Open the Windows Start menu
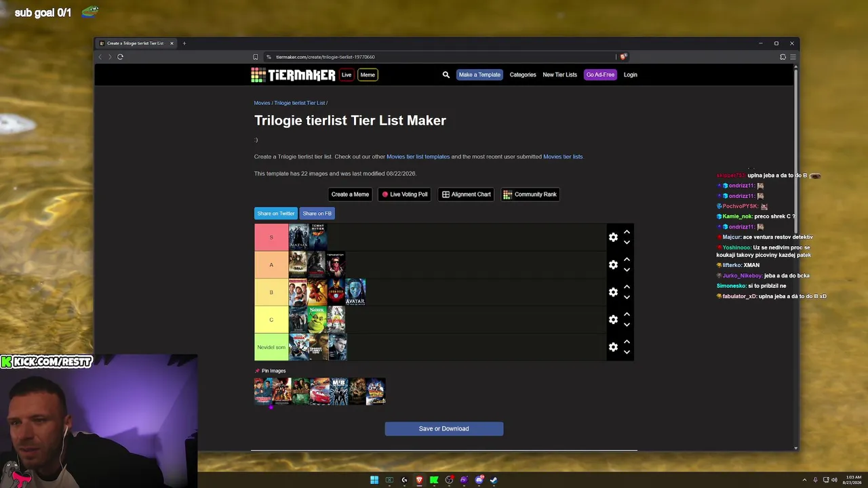This screenshot has width=868, height=488. (374, 481)
